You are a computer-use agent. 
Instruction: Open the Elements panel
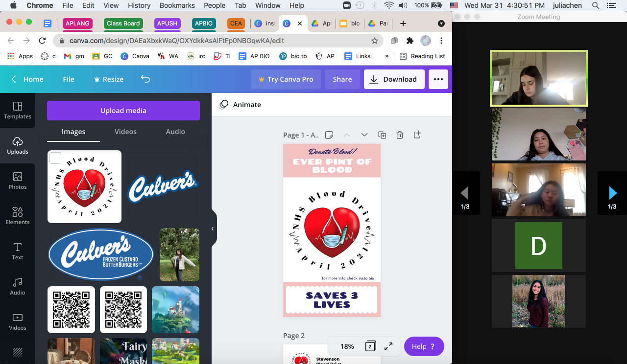point(18,216)
